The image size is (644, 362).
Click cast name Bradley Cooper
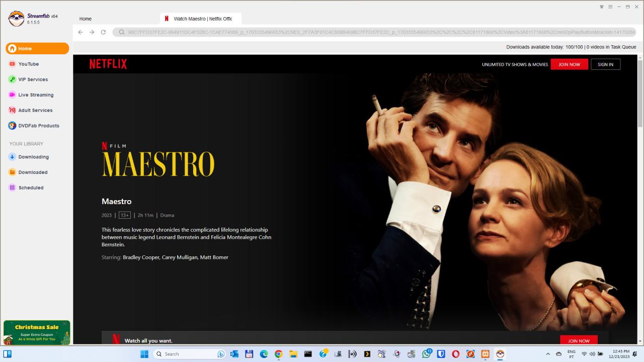pos(141,257)
